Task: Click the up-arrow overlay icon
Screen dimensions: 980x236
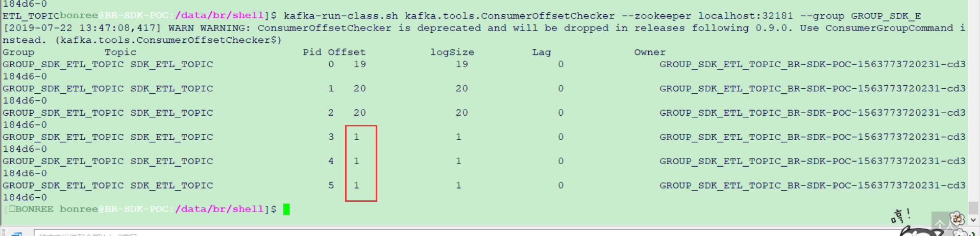Action: 941,223
